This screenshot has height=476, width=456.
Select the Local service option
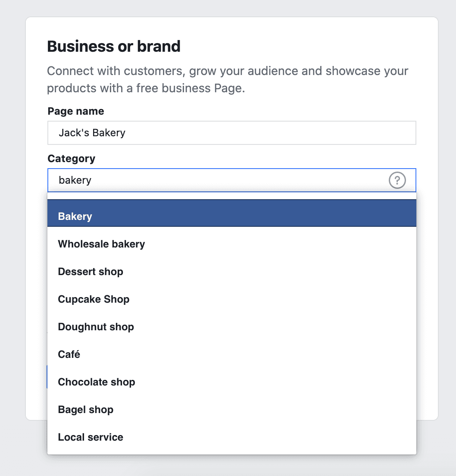click(x=91, y=437)
